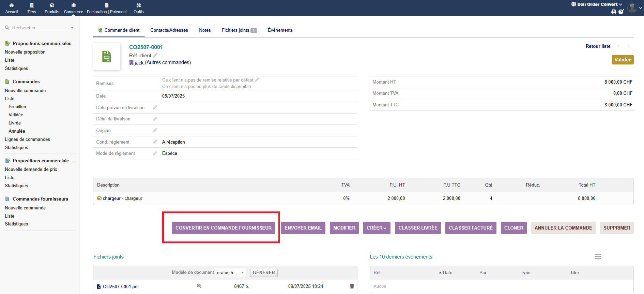Click the print icon in top bar
Screen dimensions: 644x294
614,12
